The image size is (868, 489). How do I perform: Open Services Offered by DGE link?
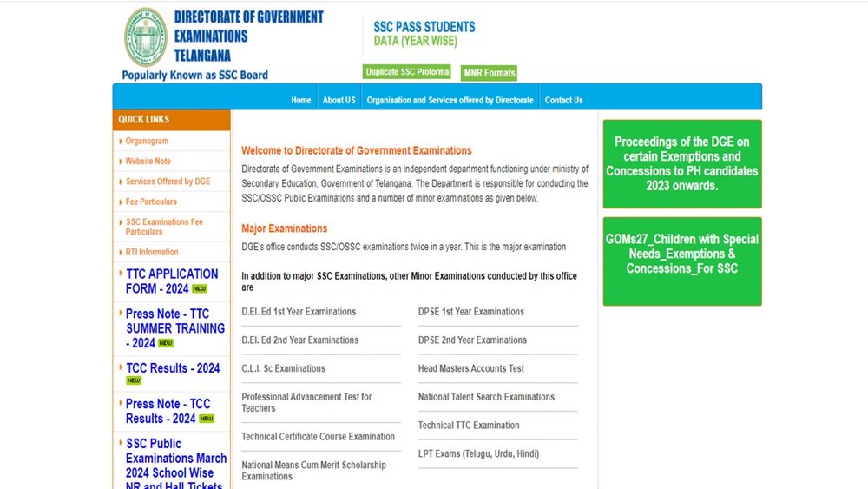tap(168, 182)
